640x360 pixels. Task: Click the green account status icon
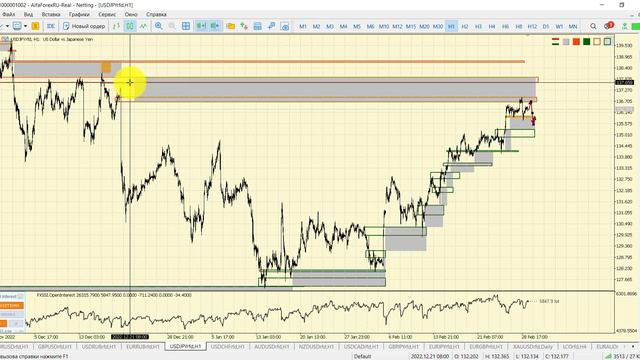coord(624,26)
